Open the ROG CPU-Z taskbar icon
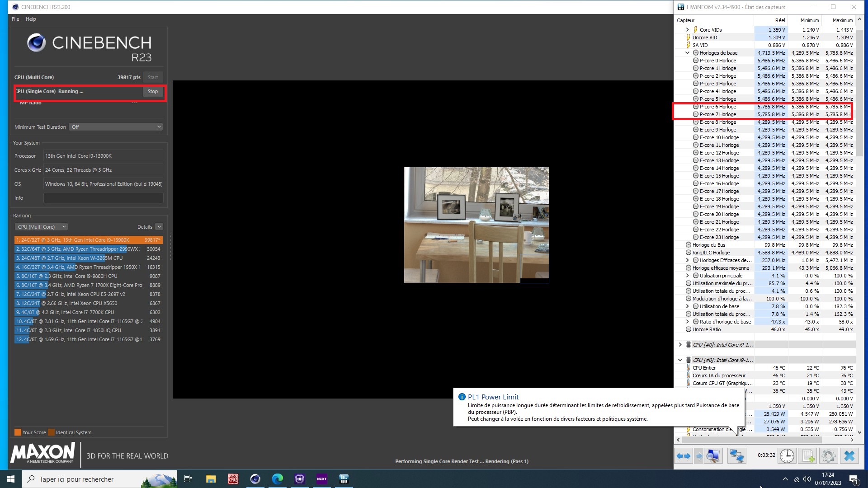868x488 pixels. point(233,479)
